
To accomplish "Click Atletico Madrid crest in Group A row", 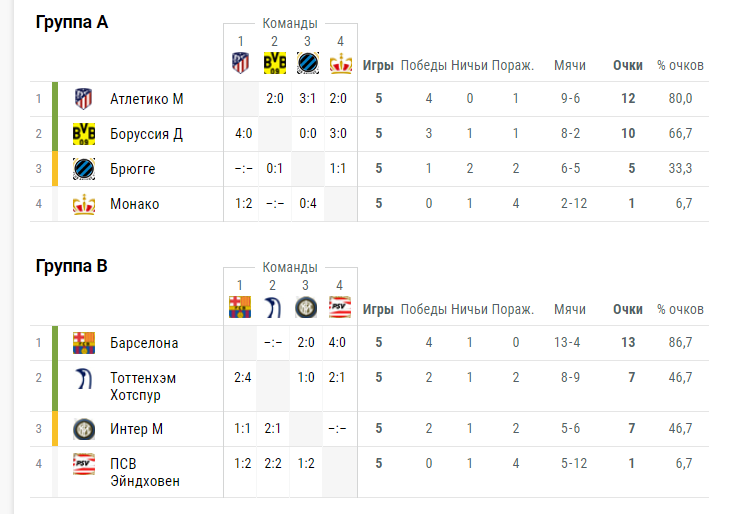I will pyautogui.click(x=83, y=99).
